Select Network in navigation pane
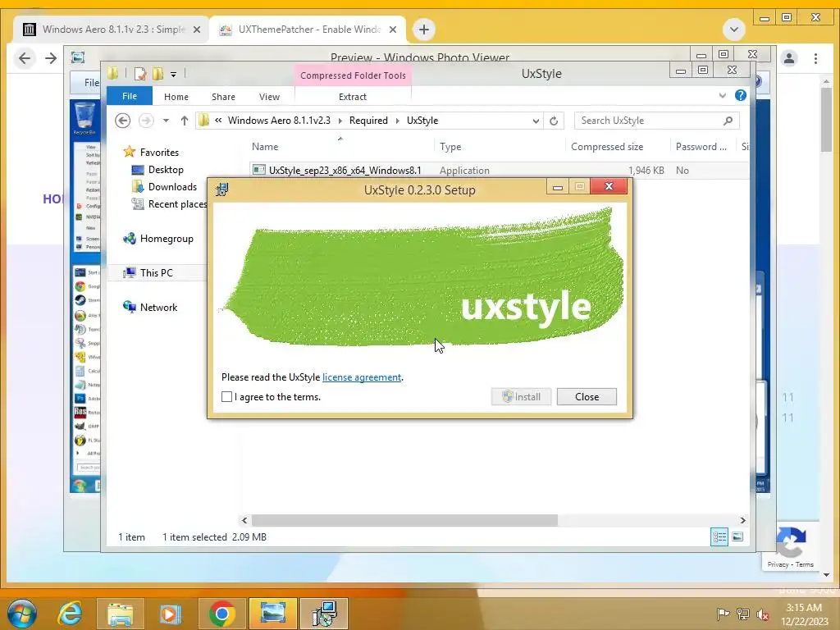 click(150, 308)
